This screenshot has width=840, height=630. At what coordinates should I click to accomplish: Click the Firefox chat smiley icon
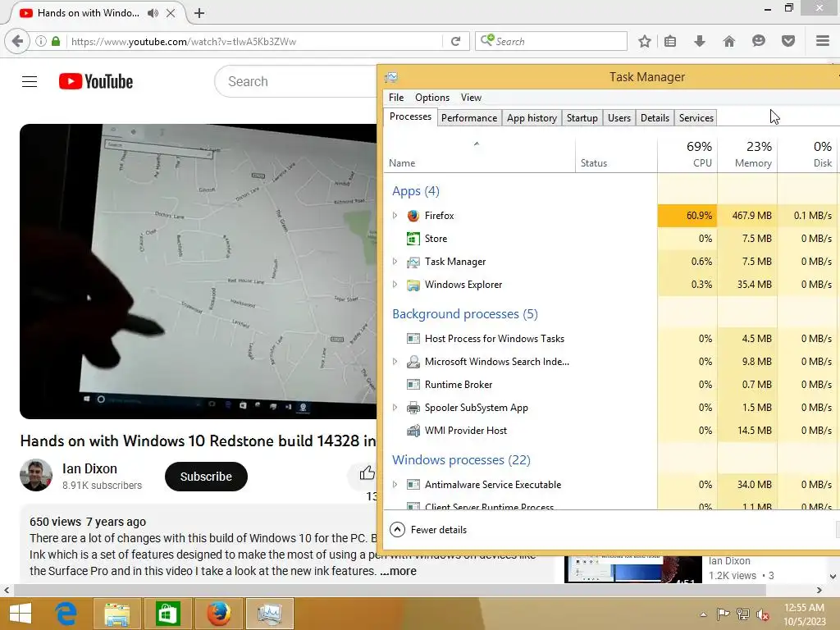pyautogui.click(x=759, y=41)
